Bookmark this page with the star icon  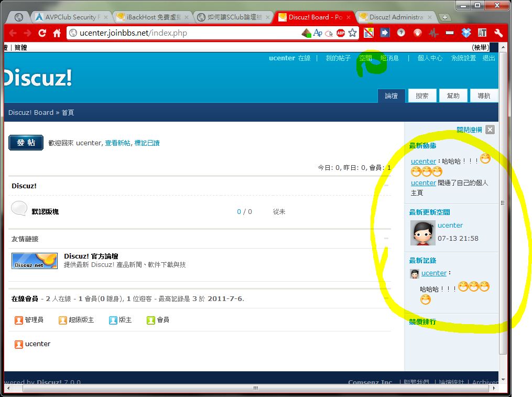click(x=353, y=33)
